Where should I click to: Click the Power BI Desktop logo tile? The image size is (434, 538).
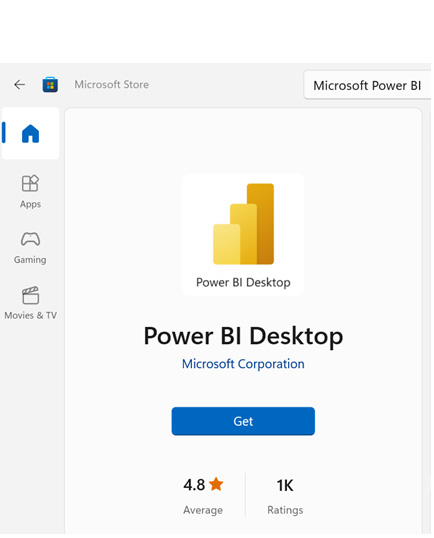click(243, 235)
